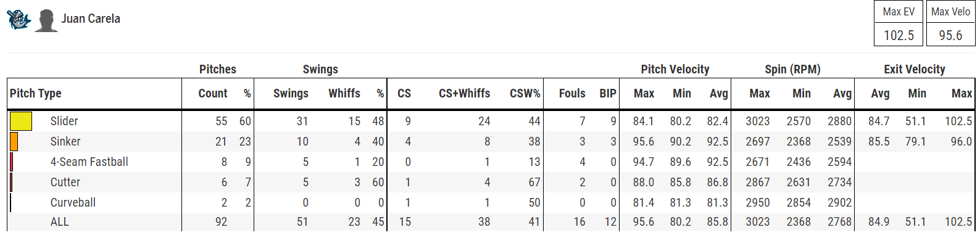This screenshot has height=235, width=980.
Task: Sort by the CS+Whiffs column header
Action: point(465,93)
